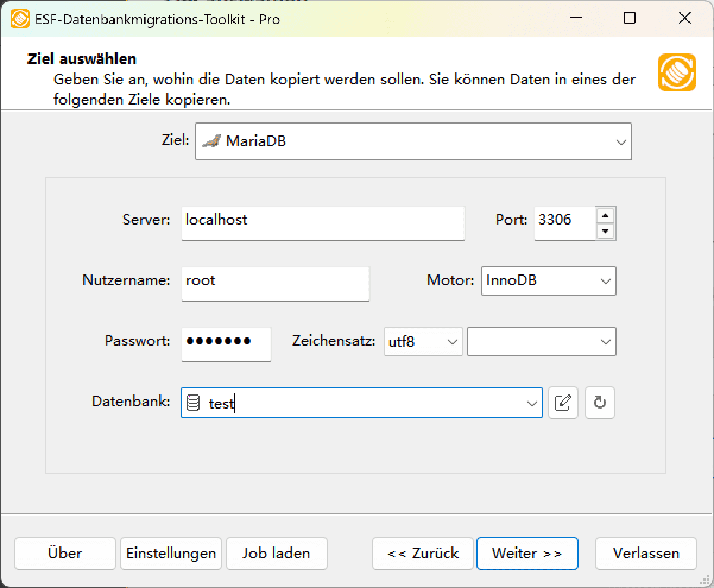Click the MariaDB seal icon in Ziel field
714x588 pixels.
point(212,141)
